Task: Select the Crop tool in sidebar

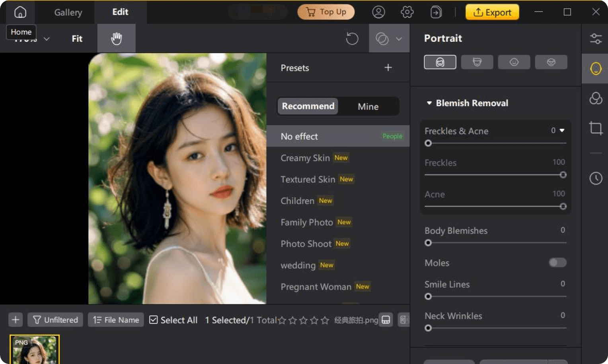Action: (x=596, y=128)
